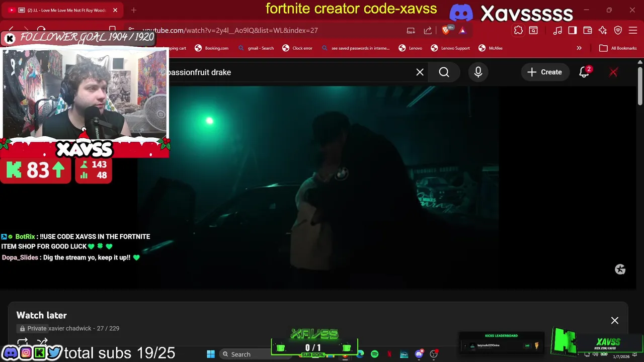Viewport: 644px width, 362px height.
Task: Clear the YouTube search box text
Action: pos(420,72)
